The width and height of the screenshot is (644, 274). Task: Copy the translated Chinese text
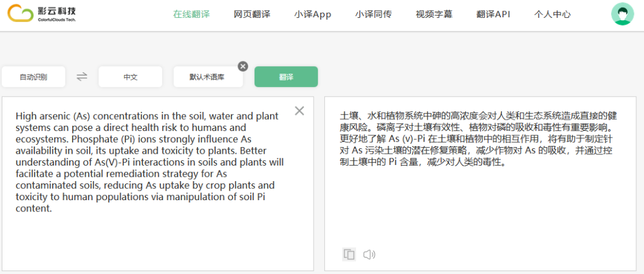[349, 255]
